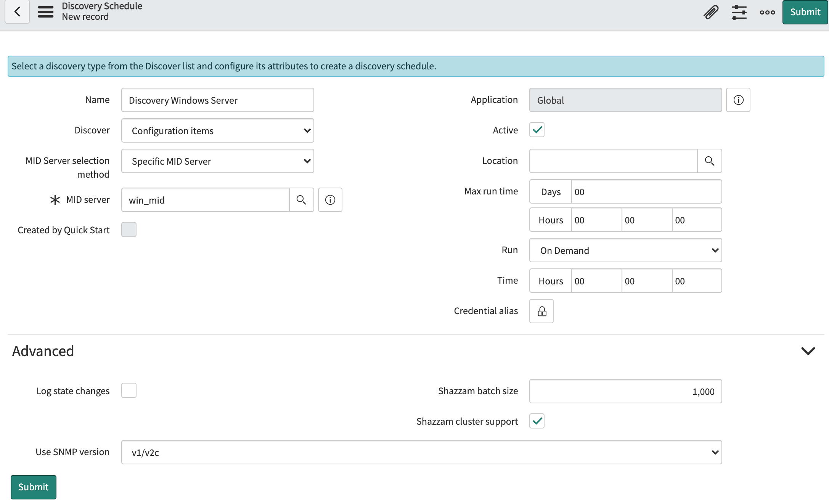This screenshot has width=829, height=504.
Task: Click the back arrow to leave record
Action: tap(17, 12)
